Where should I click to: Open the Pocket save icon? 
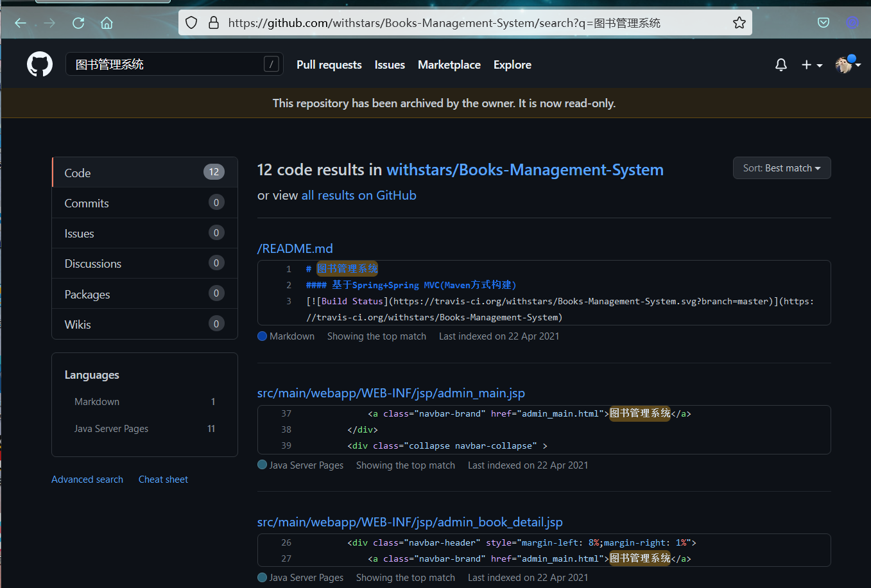click(x=824, y=23)
